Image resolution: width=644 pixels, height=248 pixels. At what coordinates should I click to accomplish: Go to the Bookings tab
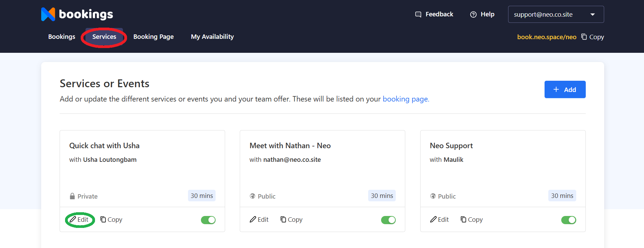coord(62,37)
